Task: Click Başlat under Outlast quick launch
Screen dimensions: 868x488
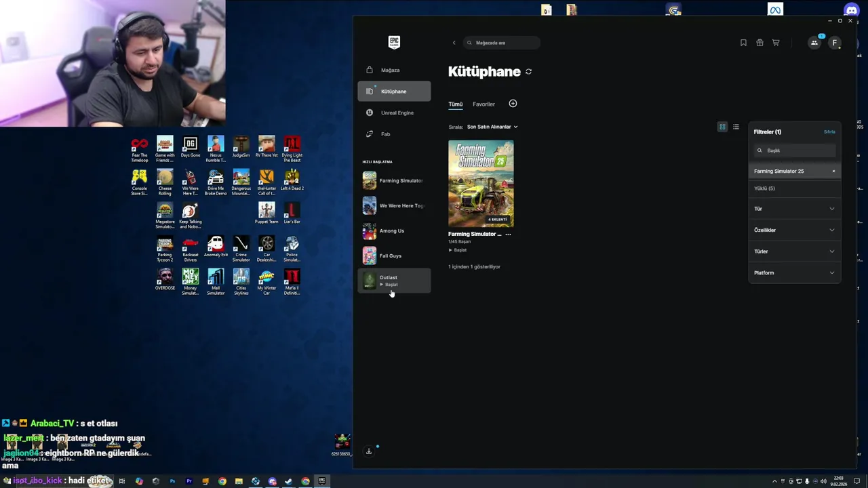Action: coord(389,285)
